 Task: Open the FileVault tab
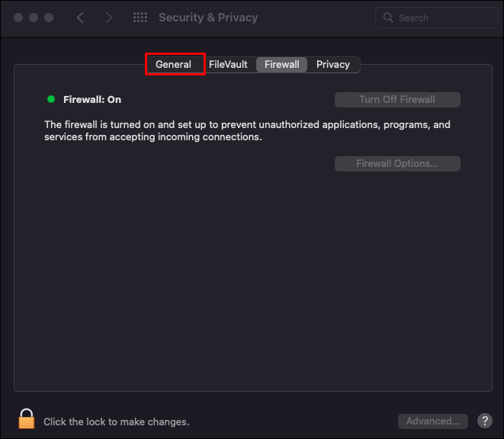[x=228, y=64]
